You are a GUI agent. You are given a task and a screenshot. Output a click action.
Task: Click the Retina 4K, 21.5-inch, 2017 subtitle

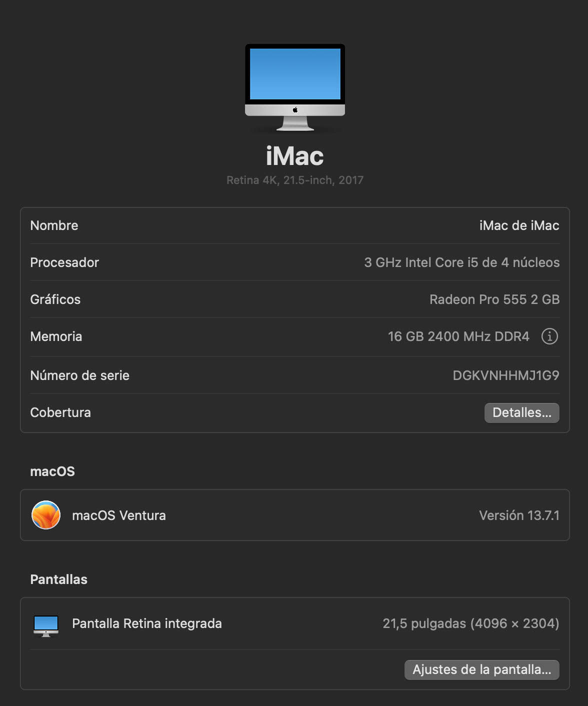(x=294, y=180)
